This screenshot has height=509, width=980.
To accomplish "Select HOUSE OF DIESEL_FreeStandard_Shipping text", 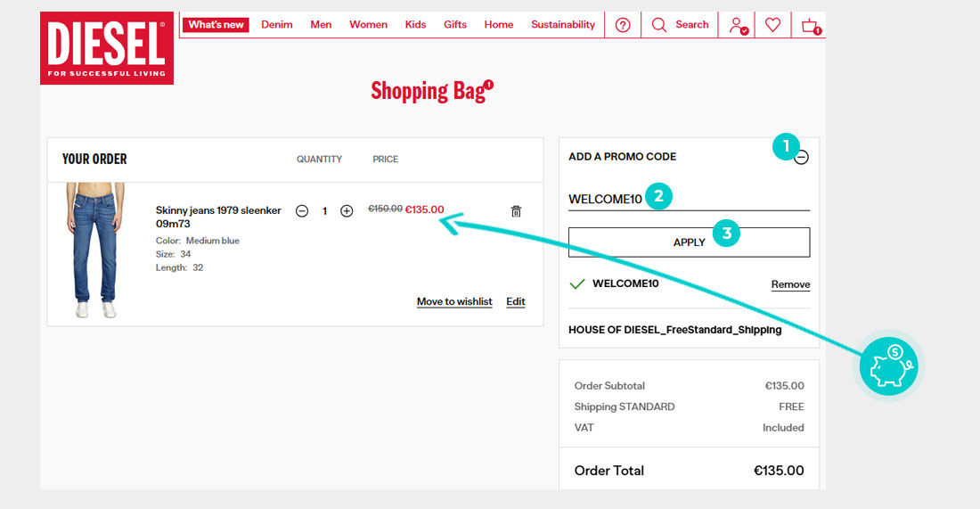I will [674, 330].
